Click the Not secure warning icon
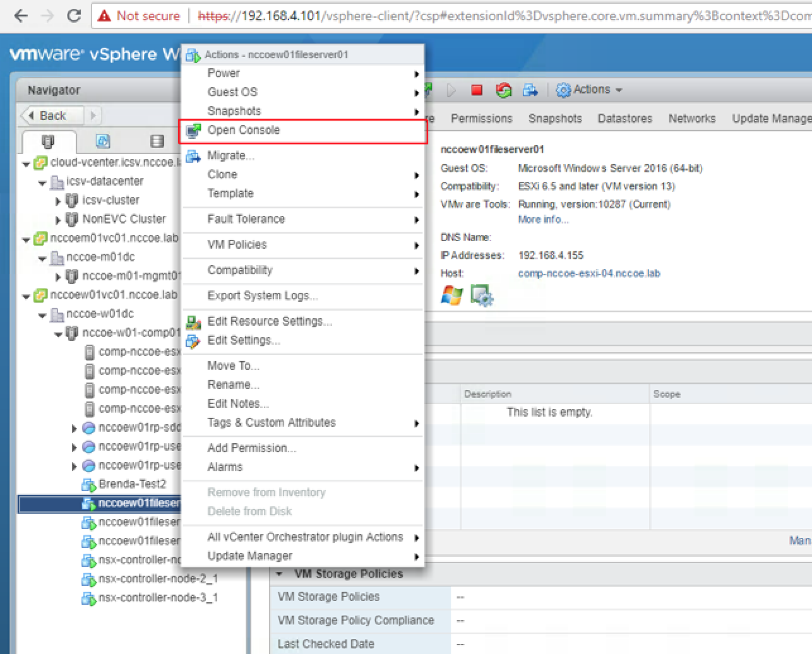 pos(105,16)
